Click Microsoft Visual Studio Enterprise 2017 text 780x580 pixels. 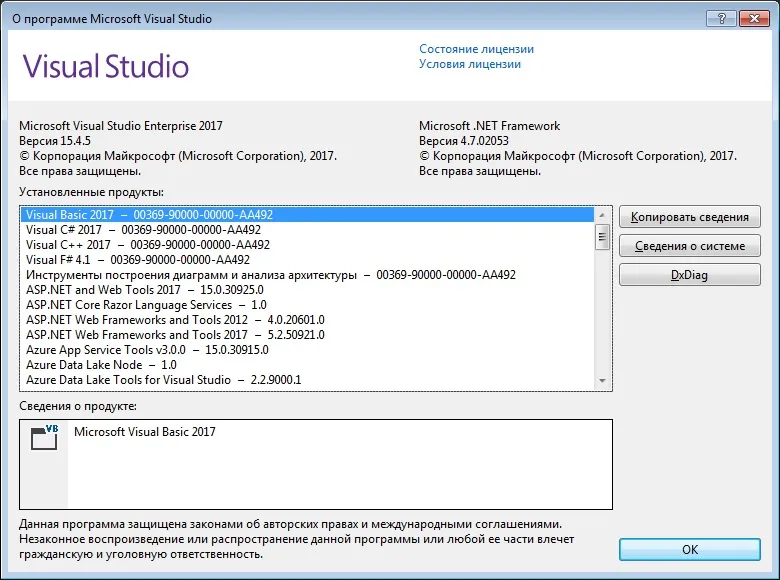pyautogui.click(x=121, y=126)
